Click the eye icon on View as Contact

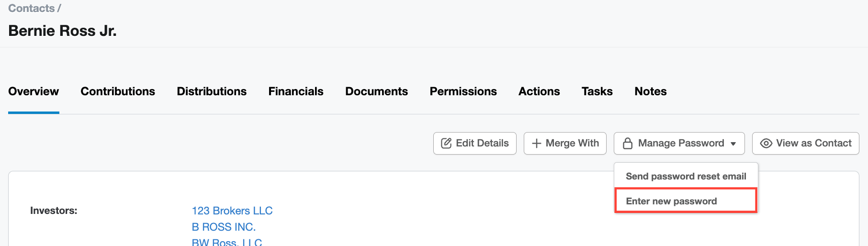tap(766, 143)
